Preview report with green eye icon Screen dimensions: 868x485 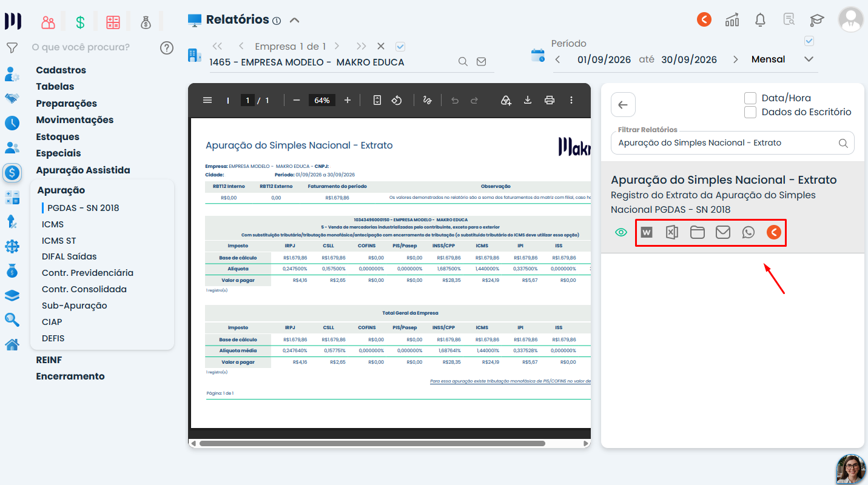click(x=621, y=232)
